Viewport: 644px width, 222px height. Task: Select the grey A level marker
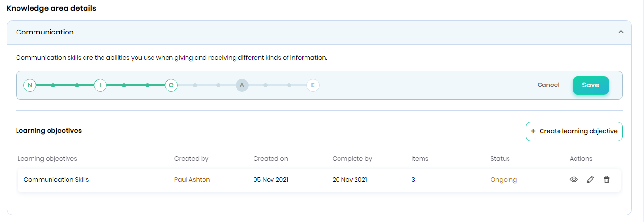242,85
